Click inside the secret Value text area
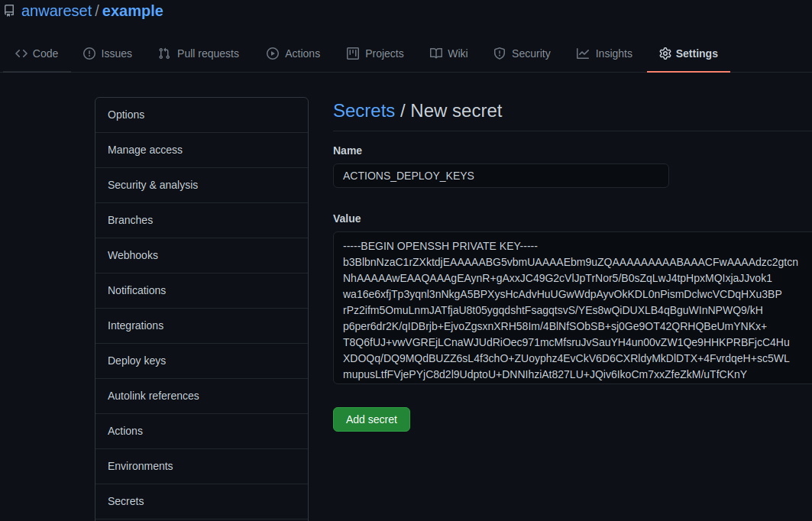812x521 pixels. pos(571,307)
